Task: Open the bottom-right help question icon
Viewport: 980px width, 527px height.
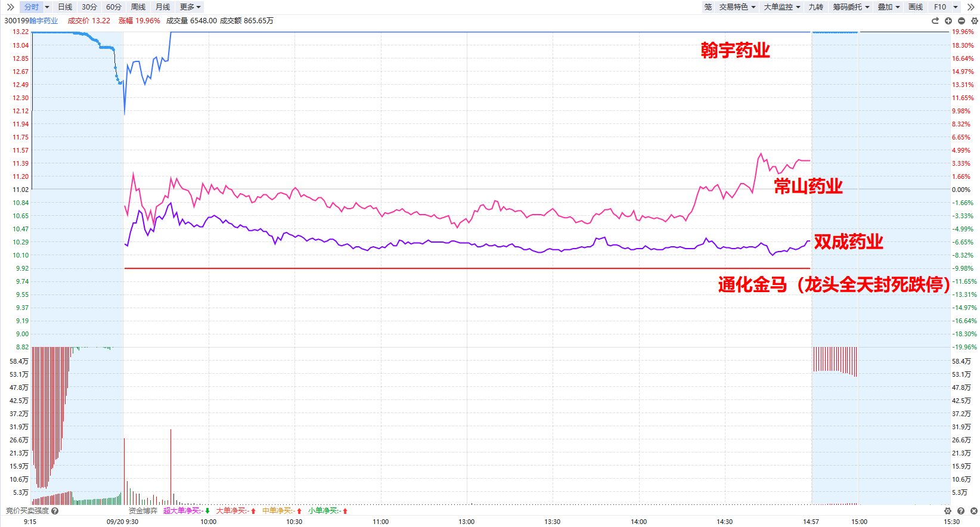Action: point(961,511)
